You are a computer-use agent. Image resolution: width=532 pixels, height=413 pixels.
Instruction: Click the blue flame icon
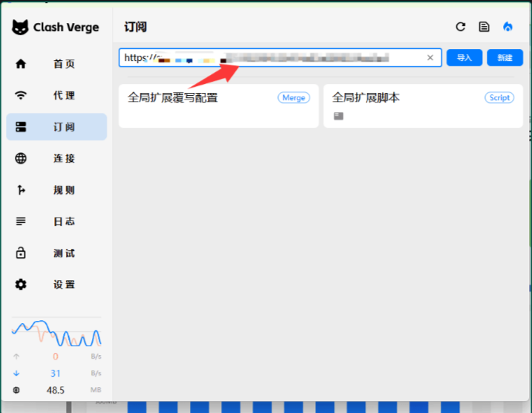click(508, 27)
